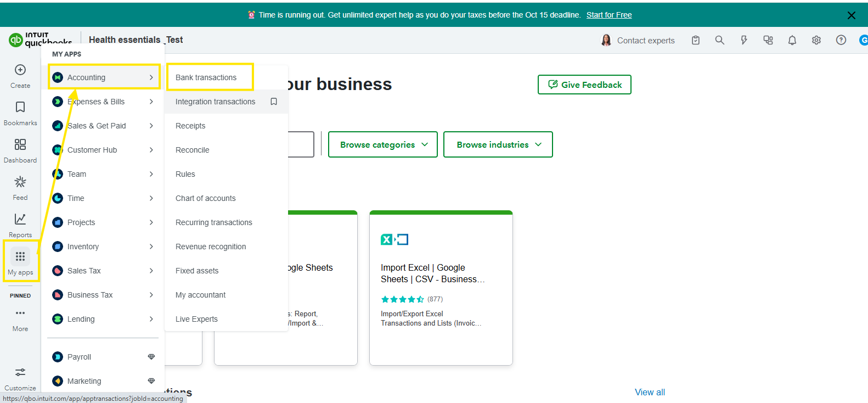Image resolution: width=868 pixels, height=403 pixels.
Task: Click Contact experts in the header
Action: (x=638, y=40)
